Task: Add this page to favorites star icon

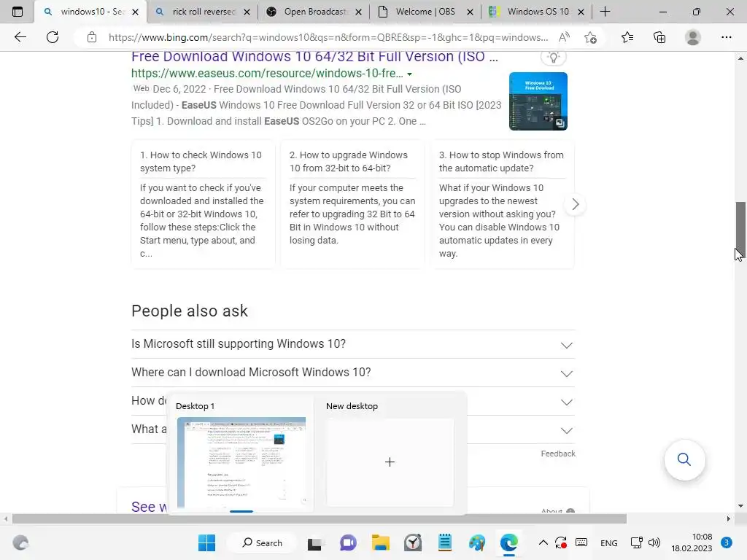Action: tap(591, 37)
